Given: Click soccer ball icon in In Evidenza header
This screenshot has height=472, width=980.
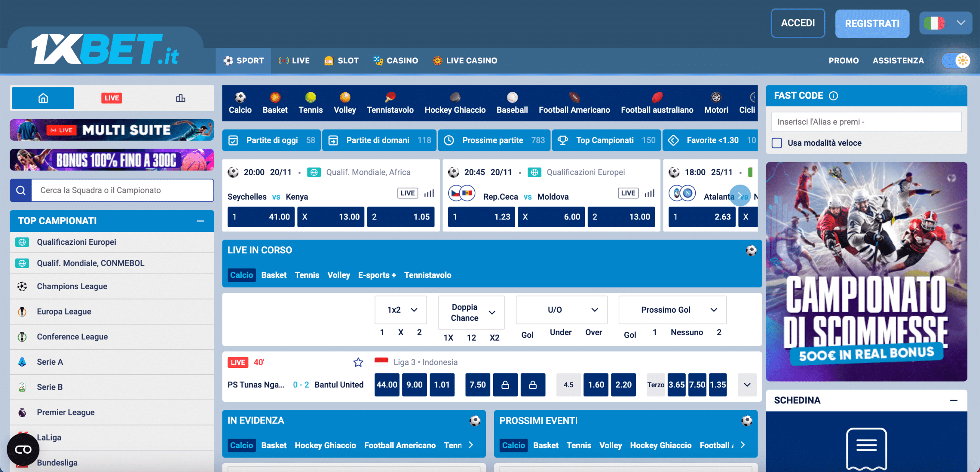Looking at the screenshot, I should point(475,421).
